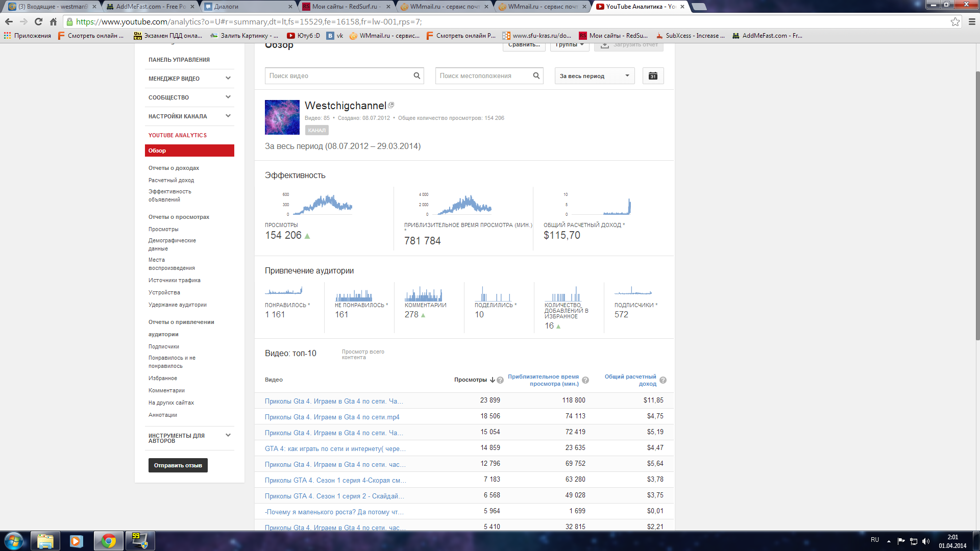Open the Chrome menu hamburger icon

click(x=972, y=21)
